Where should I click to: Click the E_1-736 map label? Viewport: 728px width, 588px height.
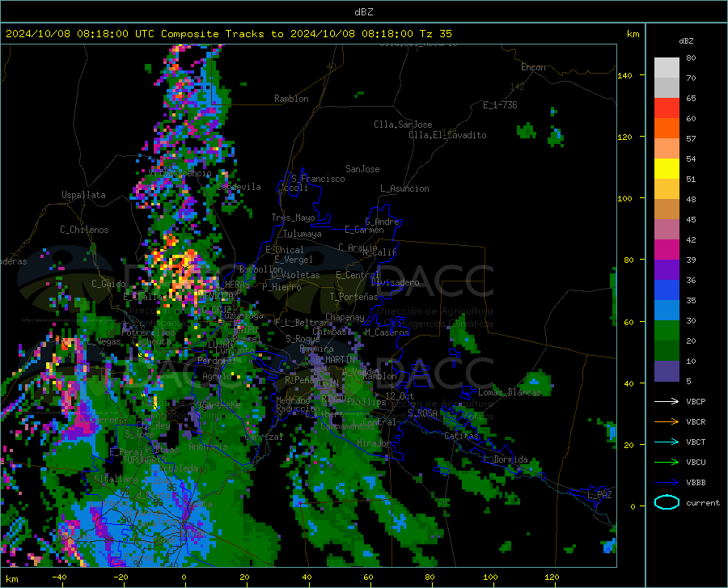point(500,105)
